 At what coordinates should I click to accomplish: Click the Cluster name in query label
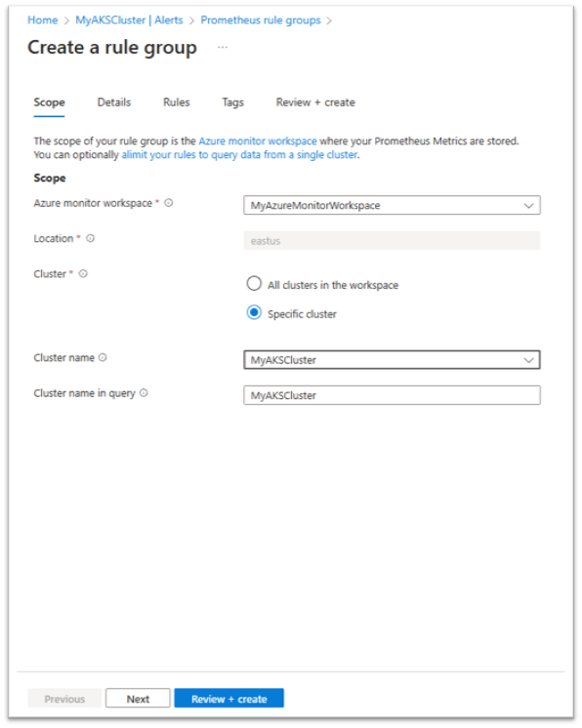pos(85,393)
